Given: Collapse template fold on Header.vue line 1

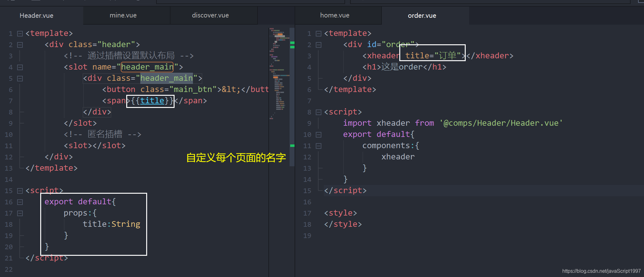Looking at the screenshot, I should tap(20, 33).
